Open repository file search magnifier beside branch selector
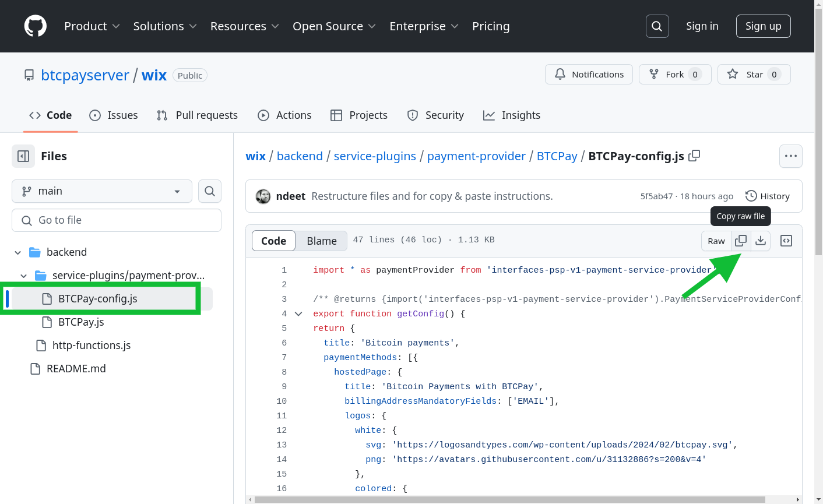Screen dimensions: 823x504 209,191
